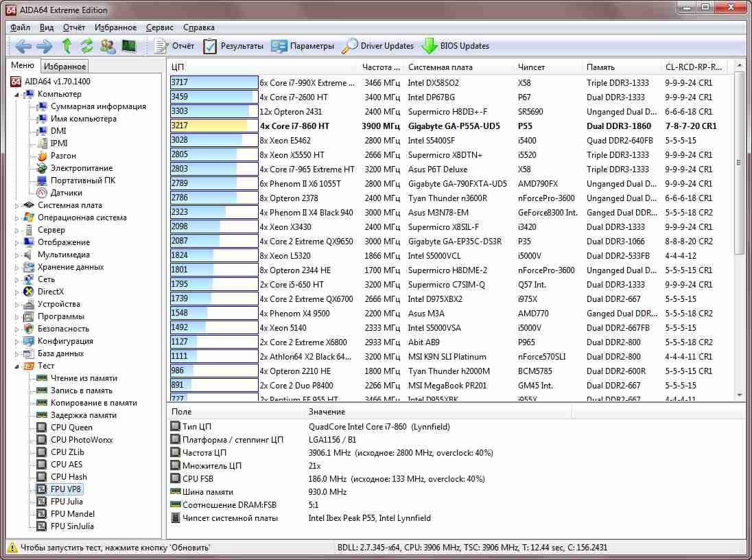This screenshot has width=752, height=560.
Task: Switch to the Избранное tab
Action: click(x=64, y=67)
